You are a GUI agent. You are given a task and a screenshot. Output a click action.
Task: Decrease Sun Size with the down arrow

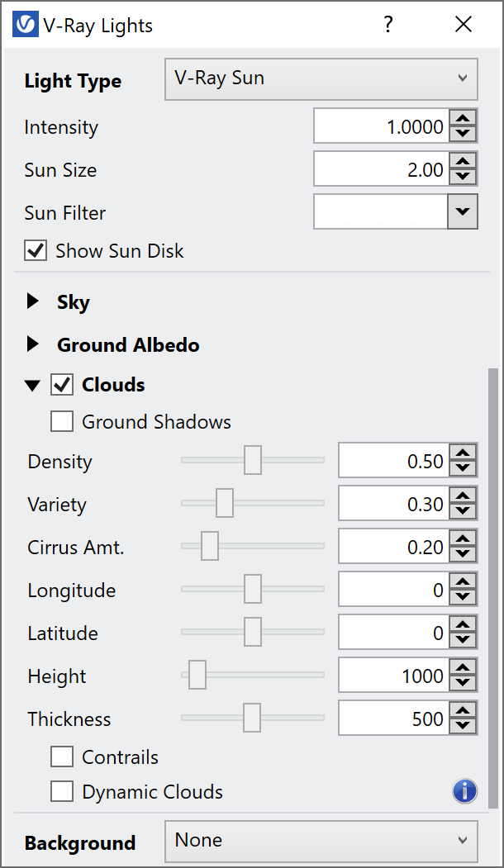[x=463, y=177]
